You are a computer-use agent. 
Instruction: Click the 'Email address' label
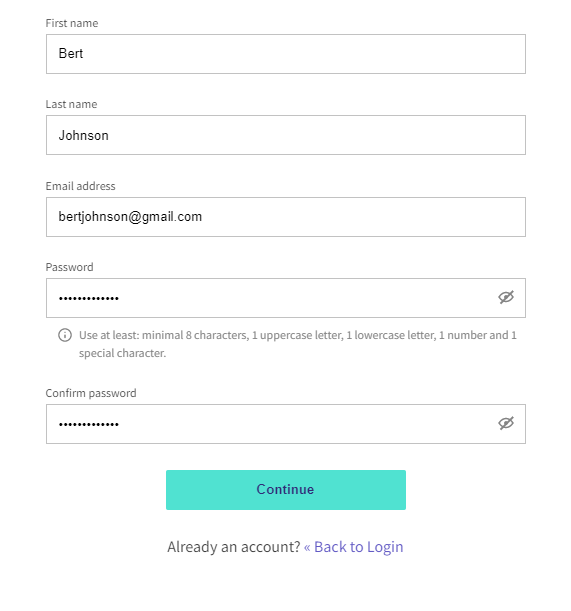click(x=80, y=186)
